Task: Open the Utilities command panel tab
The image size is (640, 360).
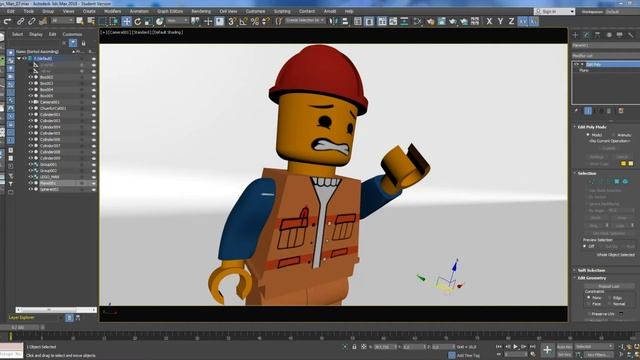Action: pos(631,35)
